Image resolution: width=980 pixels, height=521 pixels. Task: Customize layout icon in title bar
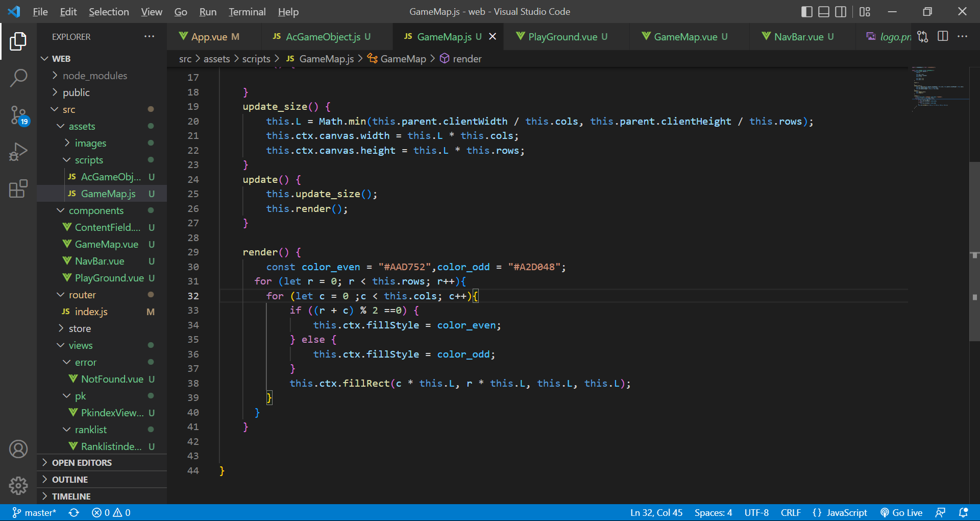tap(865, 11)
